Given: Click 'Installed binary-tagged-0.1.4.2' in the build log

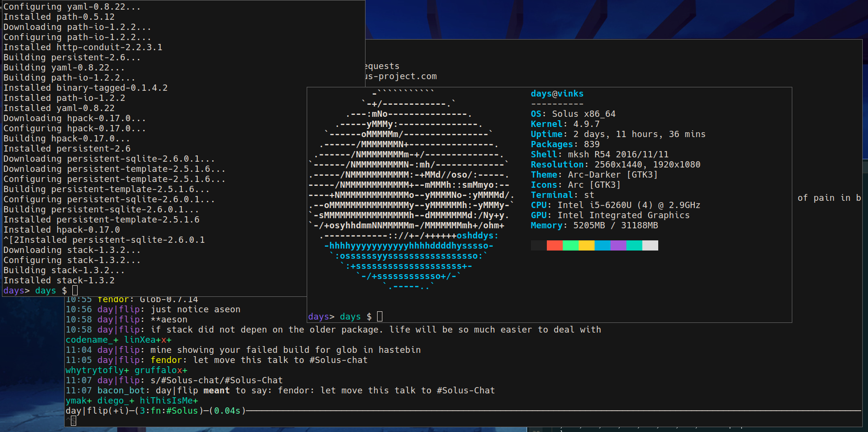Looking at the screenshot, I should pos(85,88).
